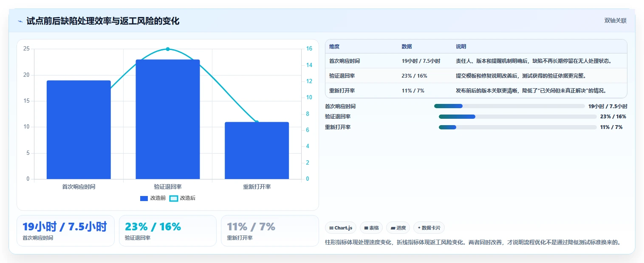Click the 维度 table column header
This screenshot has height=263, width=644.
pos(334,47)
